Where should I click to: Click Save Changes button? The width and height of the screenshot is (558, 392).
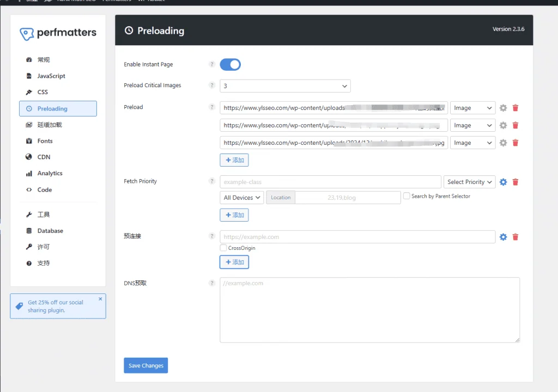[x=146, y=365]
